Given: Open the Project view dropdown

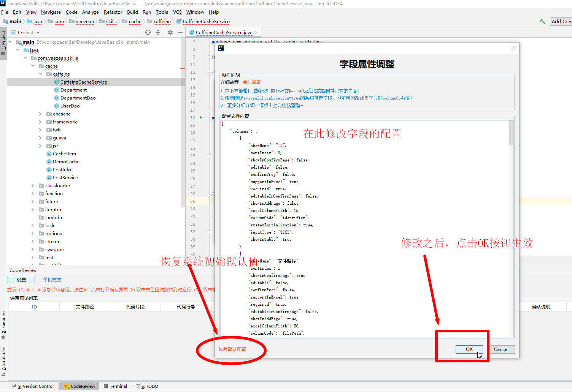Looking at the screenshot, I should coord(38,33).
